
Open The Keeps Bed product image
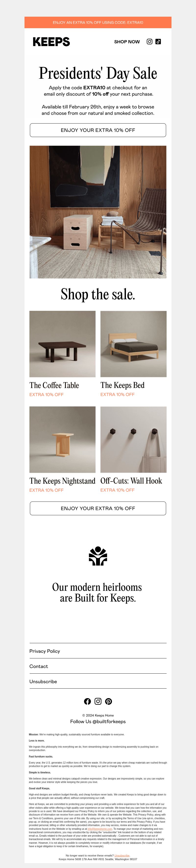coord(133,344)
